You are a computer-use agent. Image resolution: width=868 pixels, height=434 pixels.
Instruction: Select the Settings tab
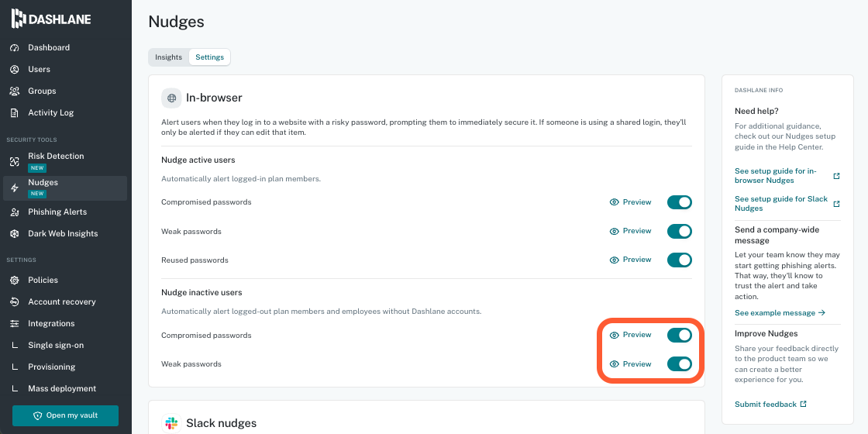[210, 57]
